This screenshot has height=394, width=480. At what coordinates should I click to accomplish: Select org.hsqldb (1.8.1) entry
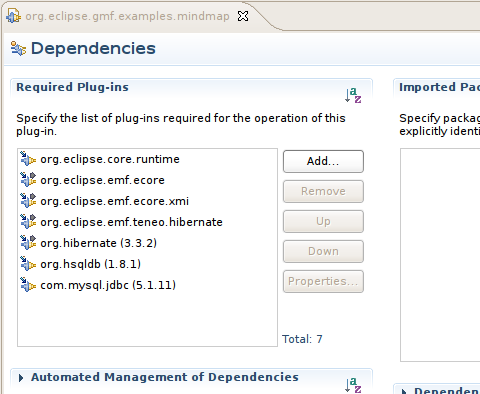coord(91,264)
